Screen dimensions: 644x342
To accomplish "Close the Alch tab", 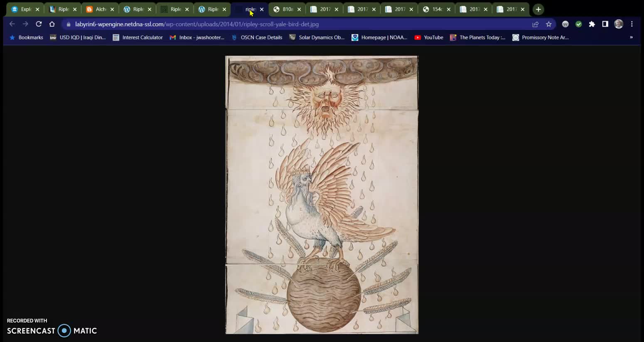I will (112, 9).
